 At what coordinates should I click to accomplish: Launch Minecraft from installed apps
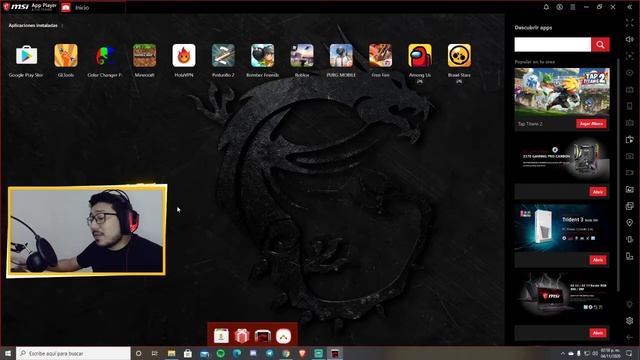[x=144, y=56]
